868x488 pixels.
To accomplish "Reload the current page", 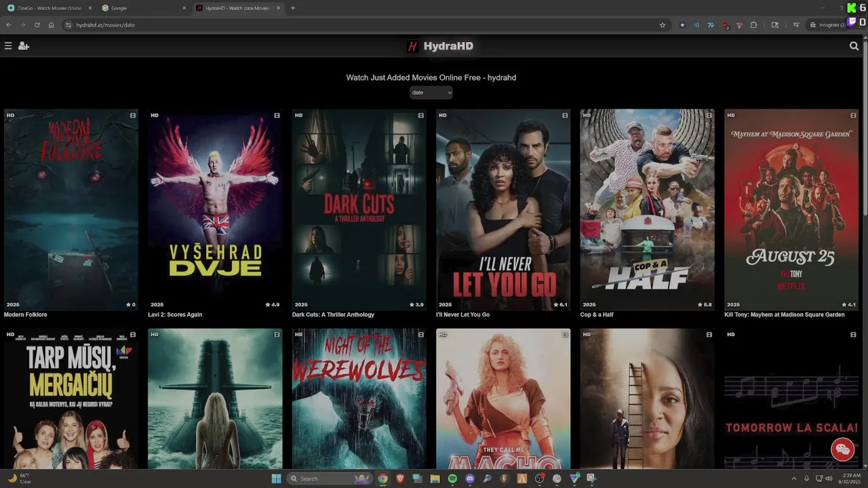I will click(37, 25).
